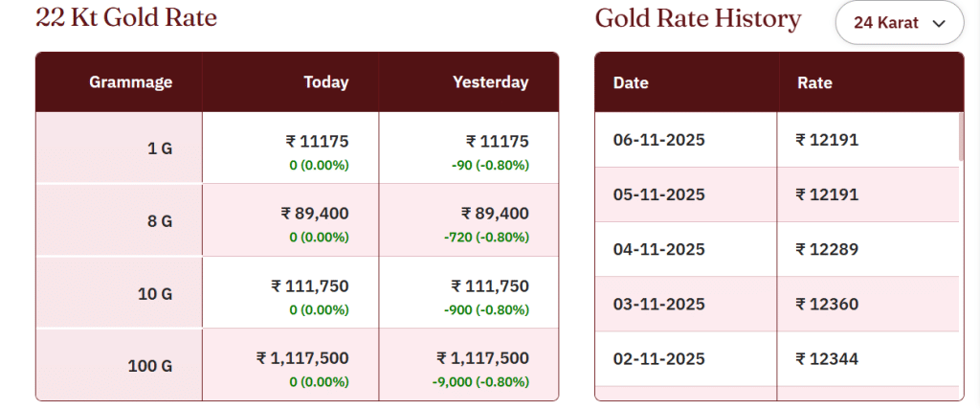980x410 pixels.
Task: Click the Grammage column header
Action: (x=131, y=82)
